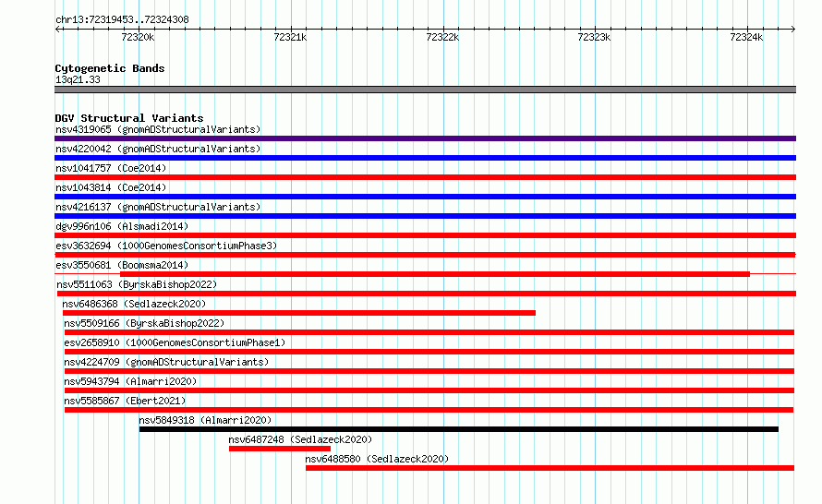Viewport: 822px width, 504px height.
Task: Click the blue nsv4216137 variant bar
Action: click(x=425, y=216)
